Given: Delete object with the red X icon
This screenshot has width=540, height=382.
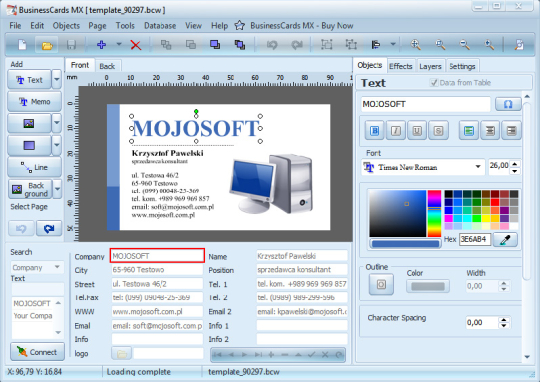Looking at the screenshot, I should tap(136, 45).
